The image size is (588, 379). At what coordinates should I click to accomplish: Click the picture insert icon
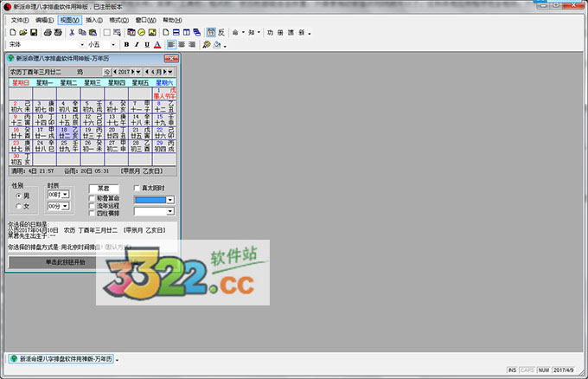[152, 33]
